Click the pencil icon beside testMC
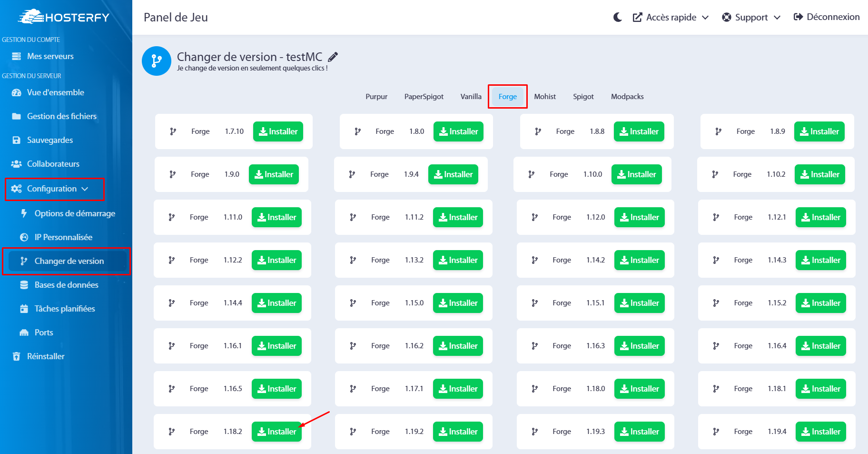 333,57
